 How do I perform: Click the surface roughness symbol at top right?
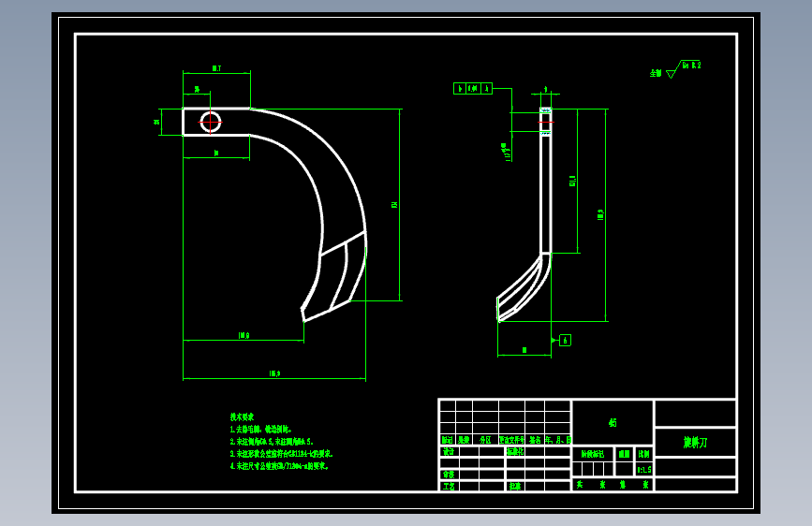[x=683, y=69]
